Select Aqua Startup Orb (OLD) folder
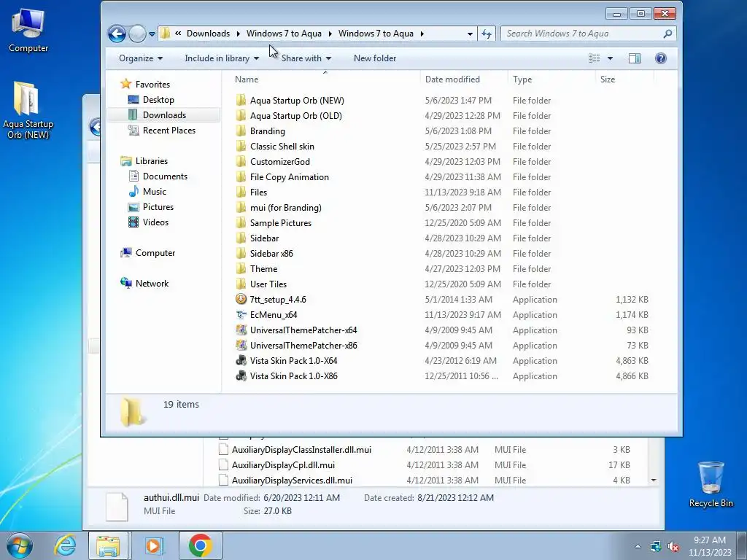Screen dimensions: 747x560 pyautogui.click(x=296, y=116)
